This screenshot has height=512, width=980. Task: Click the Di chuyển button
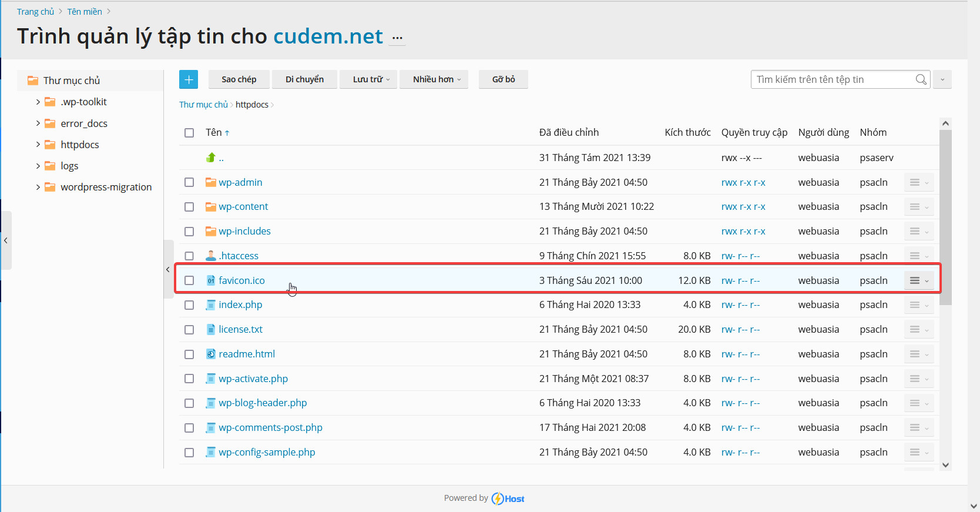pyautogui.click(x=304, y=79)
